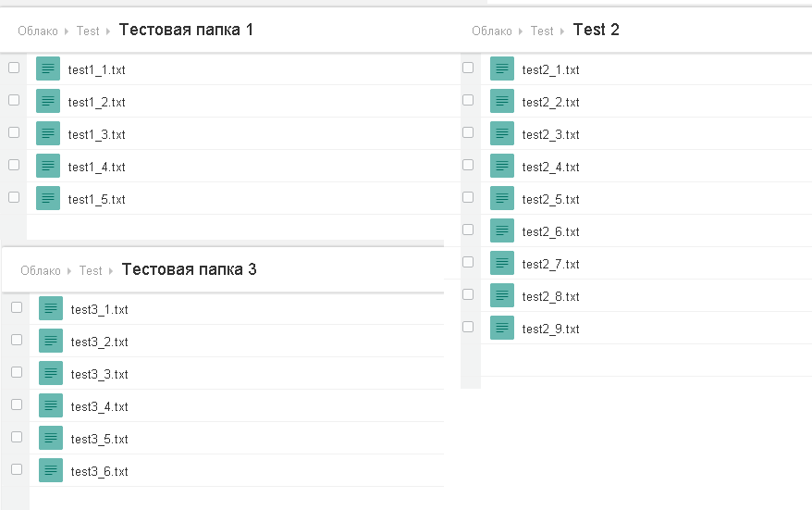Open the file name test1_5.txt
The image size is (812, 510).
coord(97,199)
